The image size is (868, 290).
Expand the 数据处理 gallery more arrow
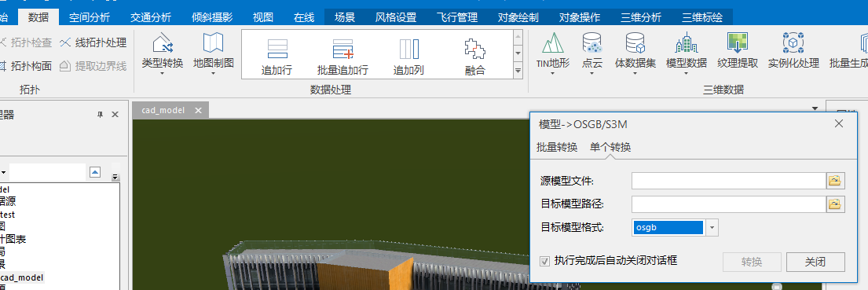tap(518, 71)
